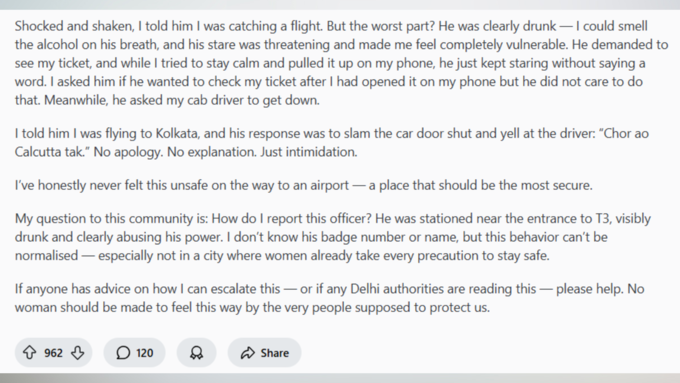The width and height of the screenshot is (680, 383).
Task: Click the Share button label
Action: click(x=275, y=353)
